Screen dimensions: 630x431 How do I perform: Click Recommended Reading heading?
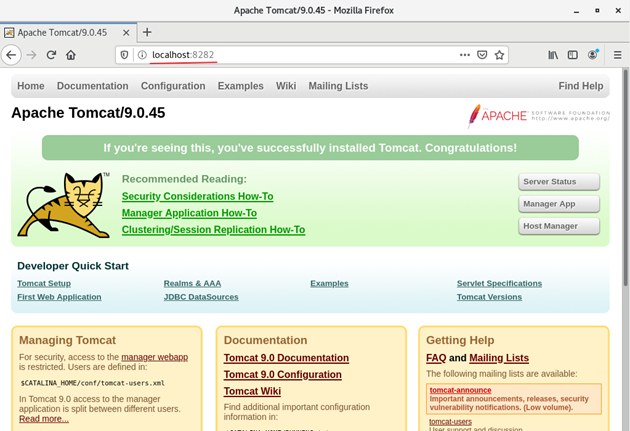click(x=184, y=179)
